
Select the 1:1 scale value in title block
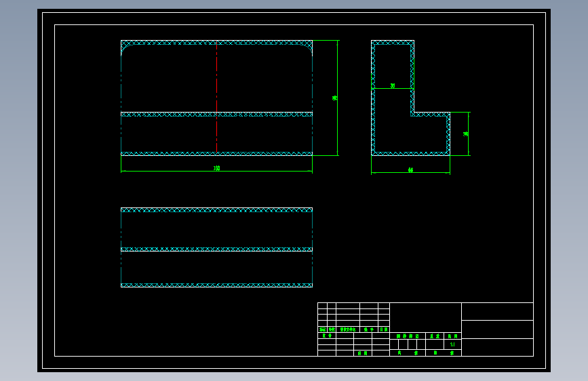point(452,344)
